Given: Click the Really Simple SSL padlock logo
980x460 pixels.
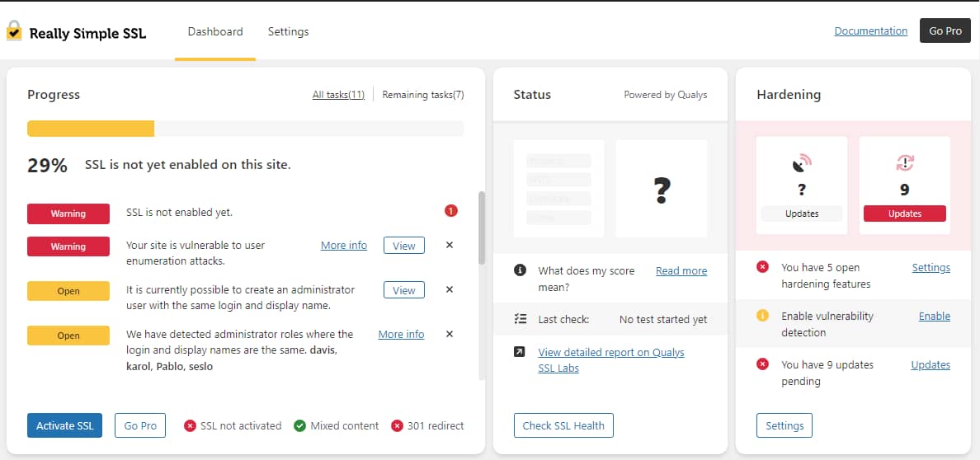Looking at the screenshot, I should [14, 31].
